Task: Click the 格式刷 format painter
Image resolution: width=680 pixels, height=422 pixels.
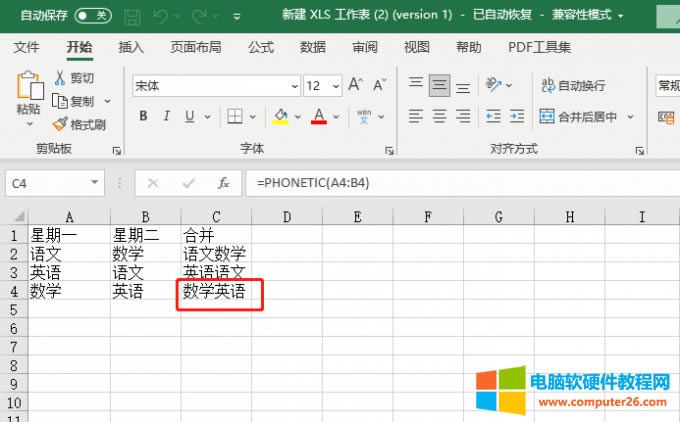Action: pos(79,124)
